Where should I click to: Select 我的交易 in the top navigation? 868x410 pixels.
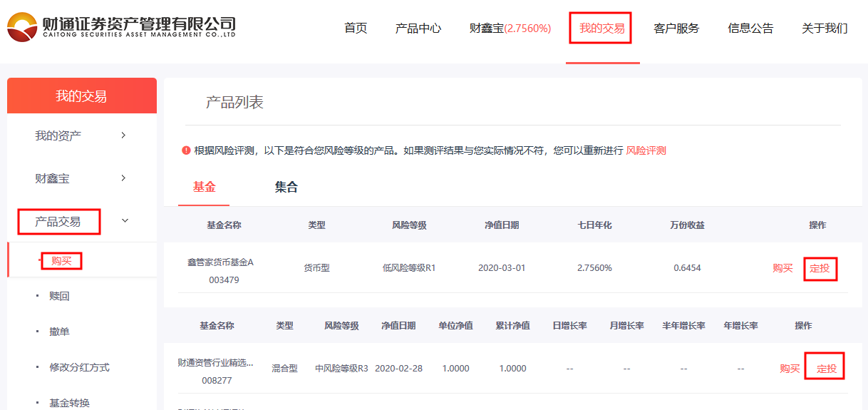point(602,29)
